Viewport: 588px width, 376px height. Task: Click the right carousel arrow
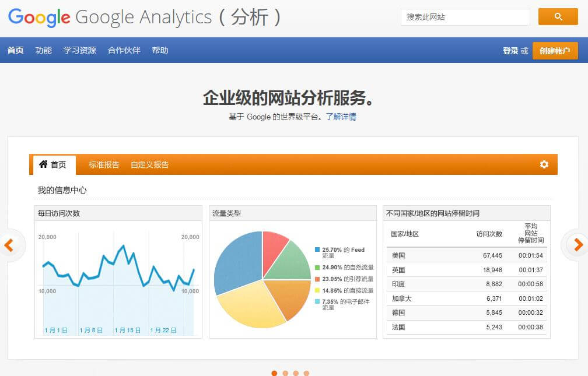pos(578,245)
